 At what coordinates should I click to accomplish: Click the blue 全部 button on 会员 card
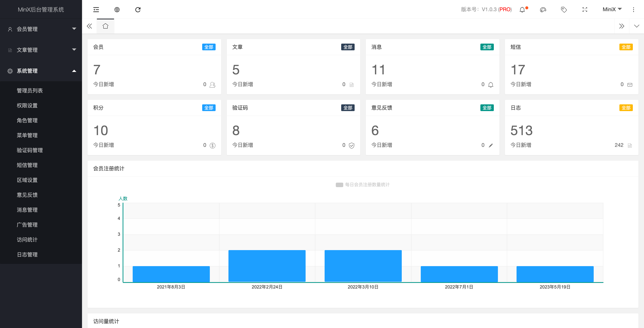(x=209, y=47)
